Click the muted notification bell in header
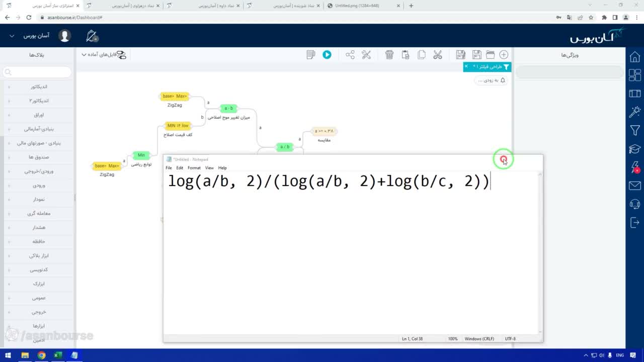 tap(92, 36)
